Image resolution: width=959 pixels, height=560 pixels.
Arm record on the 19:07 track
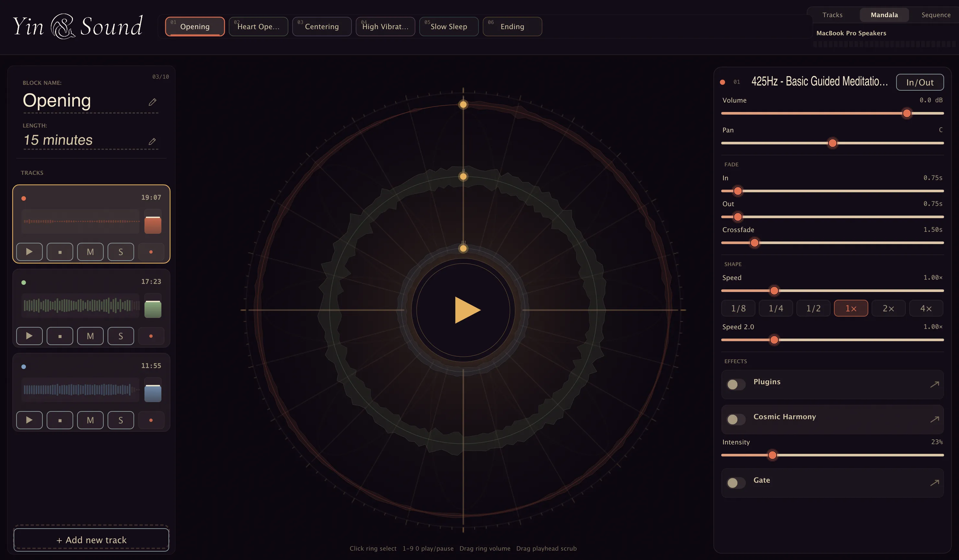point(151,252)
